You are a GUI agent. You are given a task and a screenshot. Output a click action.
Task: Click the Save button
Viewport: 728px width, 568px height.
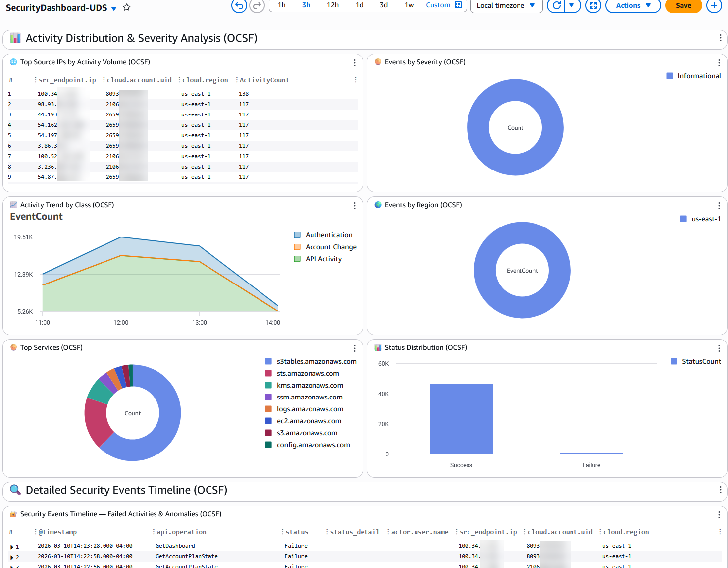pyautogui.click(x=683, y=6)
